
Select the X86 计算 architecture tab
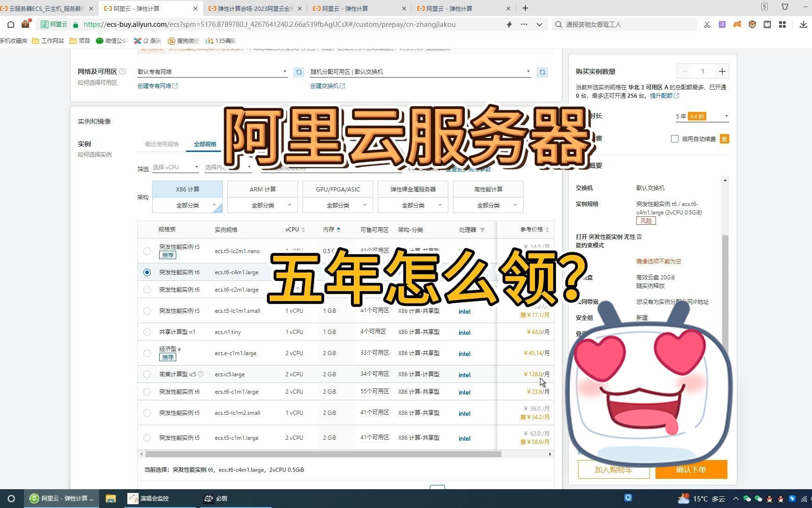click(x=187, y=190)
